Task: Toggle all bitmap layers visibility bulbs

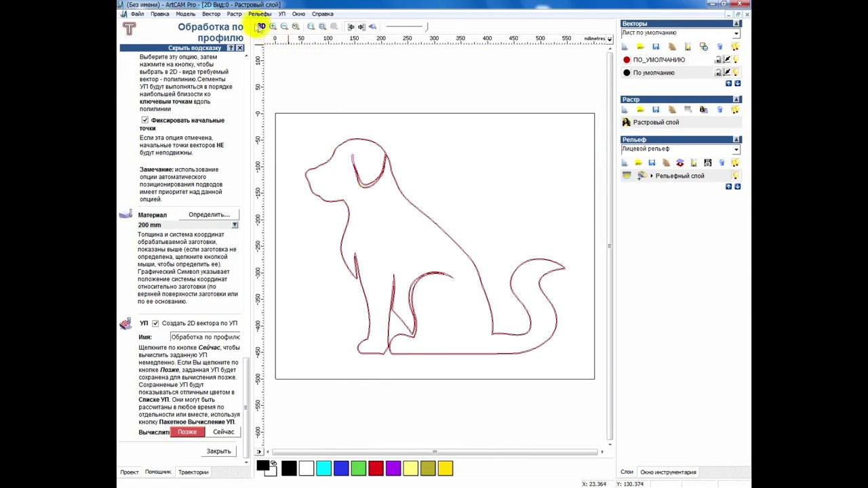Action: [x=735, y=109]
